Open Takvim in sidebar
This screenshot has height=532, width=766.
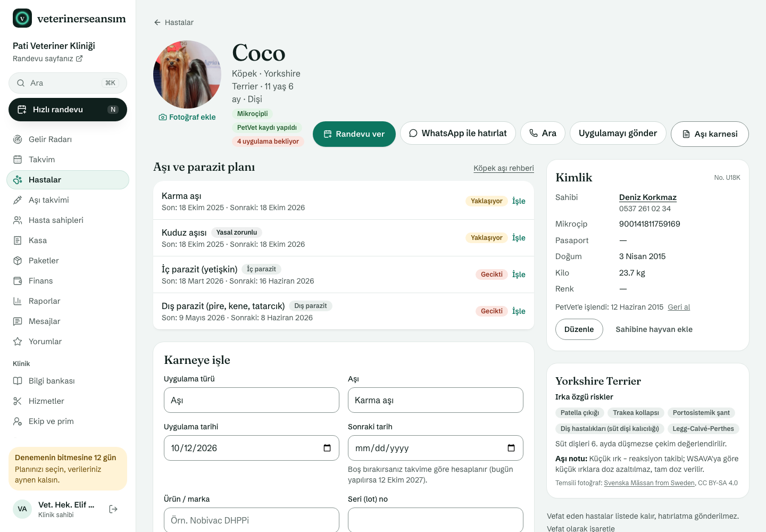(x=68, y=160)
